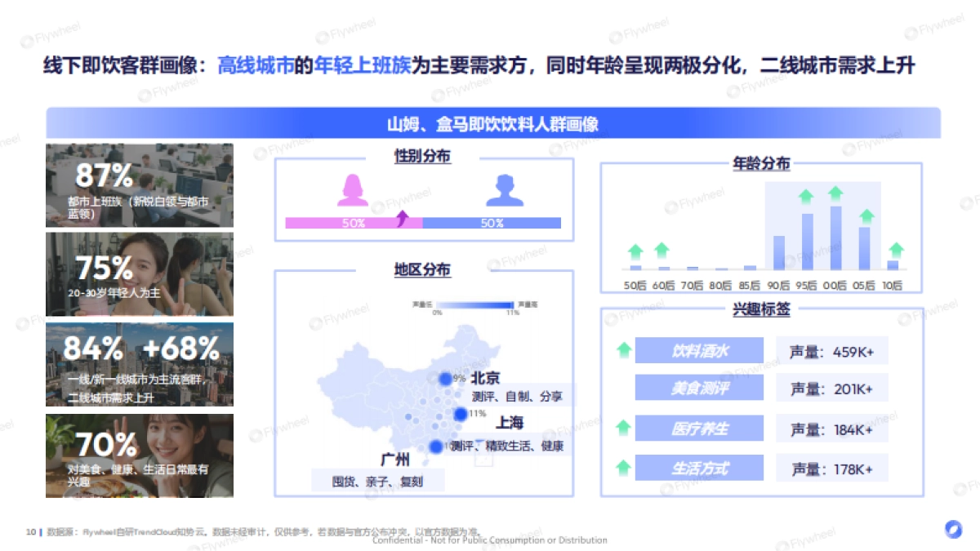
Task: Click the purple arrow on the gender bar
Action: pos(401,217)
